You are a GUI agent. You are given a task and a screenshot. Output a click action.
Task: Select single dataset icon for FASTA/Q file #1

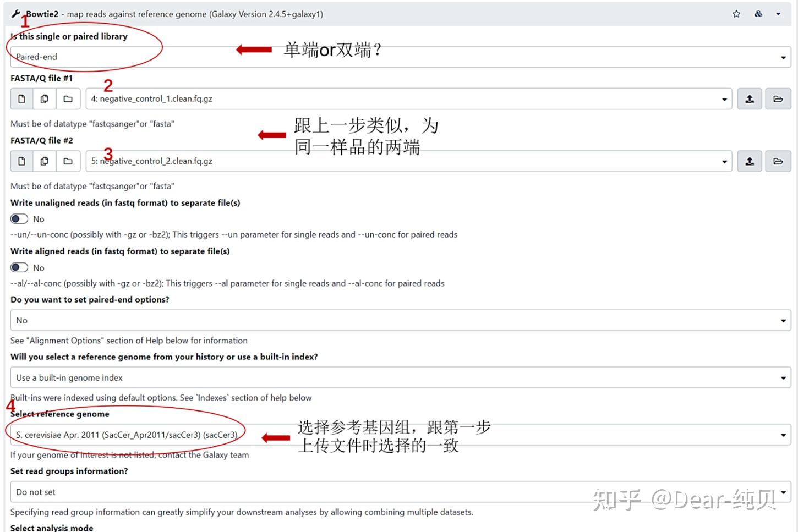coord(21,99)
